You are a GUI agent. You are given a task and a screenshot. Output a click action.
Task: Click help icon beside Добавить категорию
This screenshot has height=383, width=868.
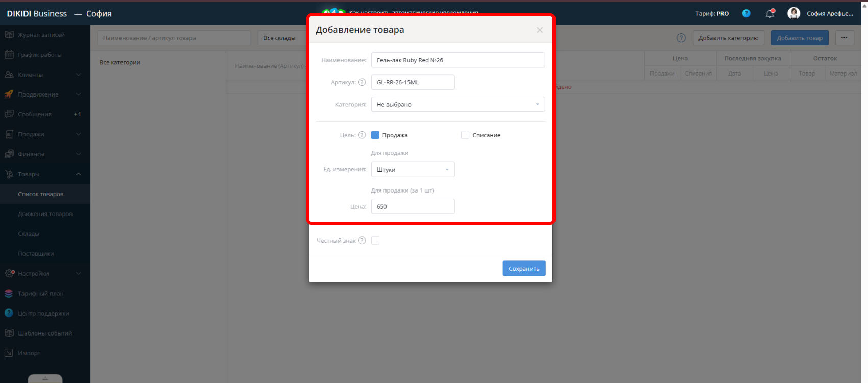point(681,38)
